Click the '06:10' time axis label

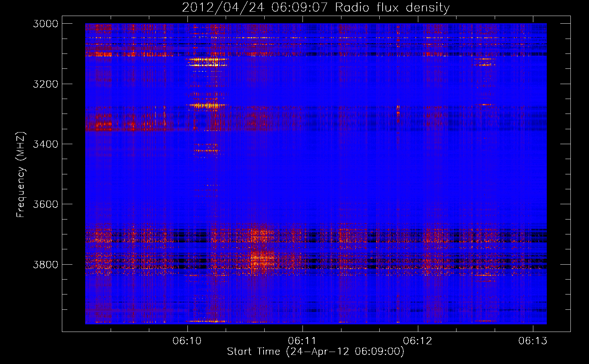coord(187,341)
